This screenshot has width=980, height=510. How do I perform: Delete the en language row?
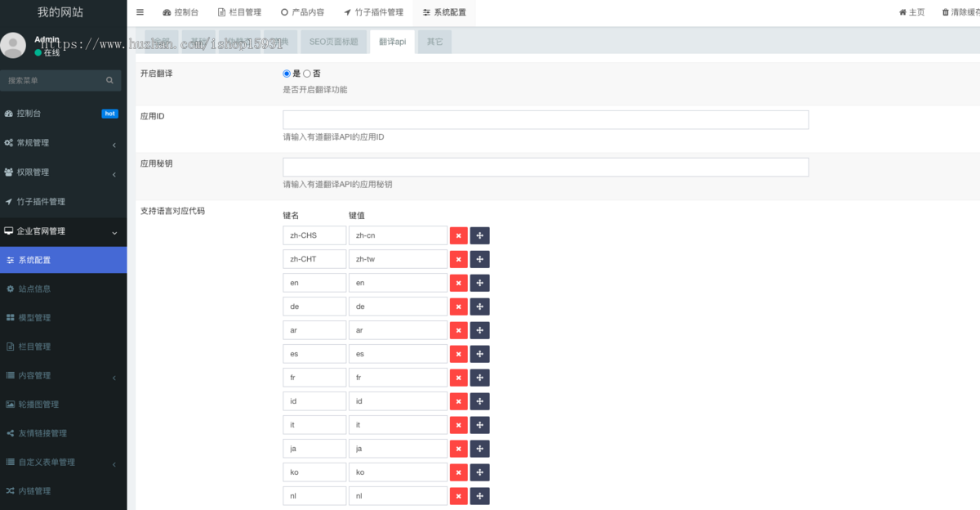pos(459,283)
